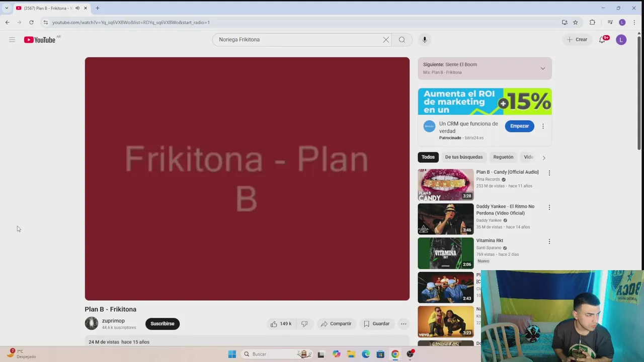Run search with magnifier button
This screenshot has height=362, width=644.
[x=402, y=40]
